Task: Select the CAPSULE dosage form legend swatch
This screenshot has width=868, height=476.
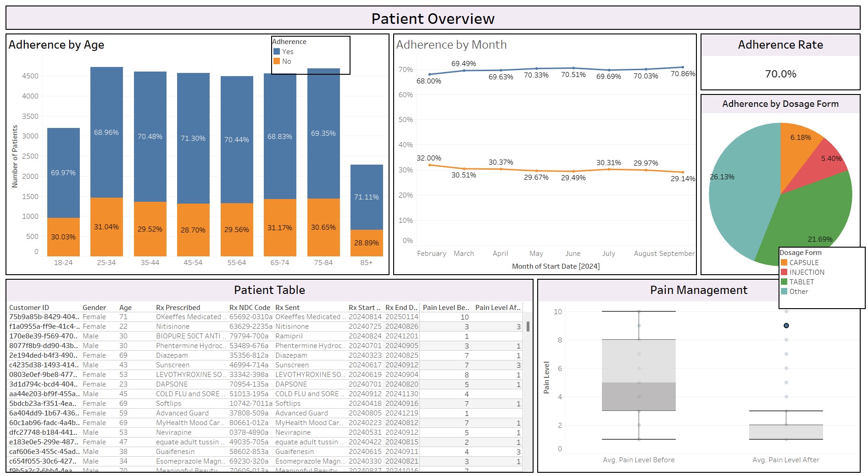Action: coord(784,263)
